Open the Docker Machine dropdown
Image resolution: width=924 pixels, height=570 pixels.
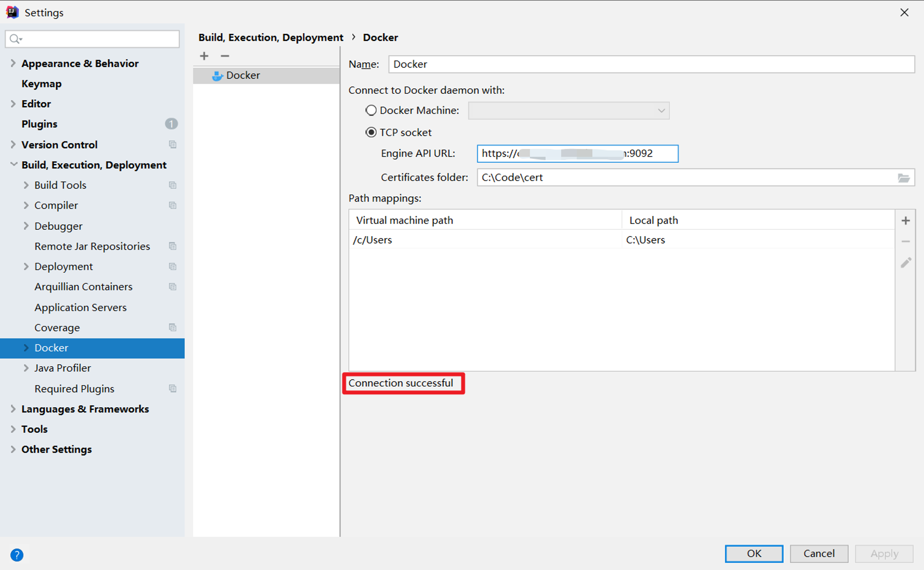(x=569, y=111)
